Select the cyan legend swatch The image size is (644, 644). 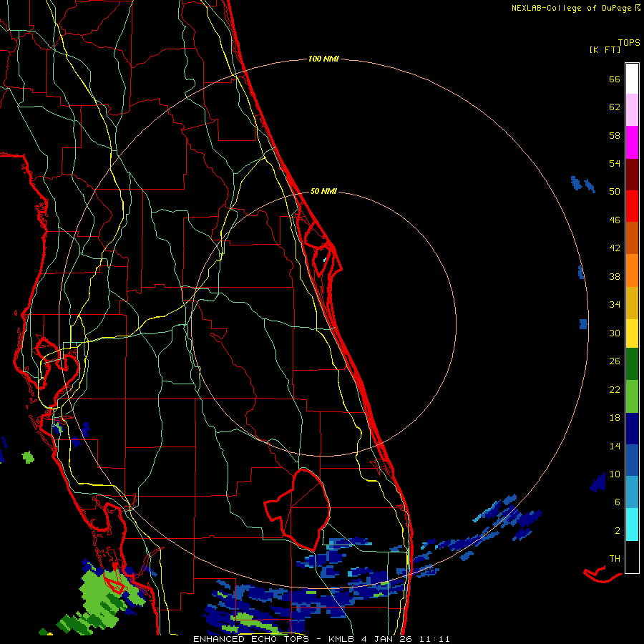point(632,525)
